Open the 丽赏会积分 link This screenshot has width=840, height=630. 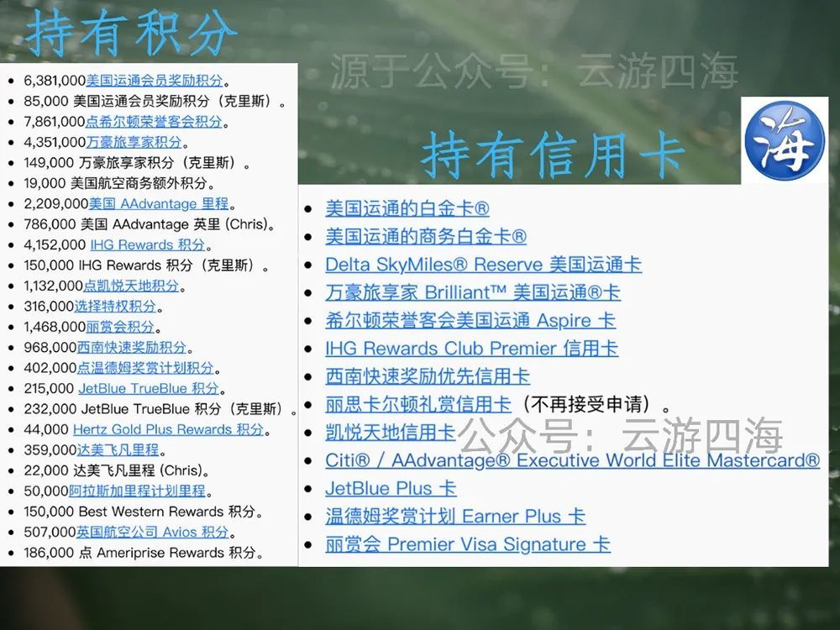coord(120,327)
